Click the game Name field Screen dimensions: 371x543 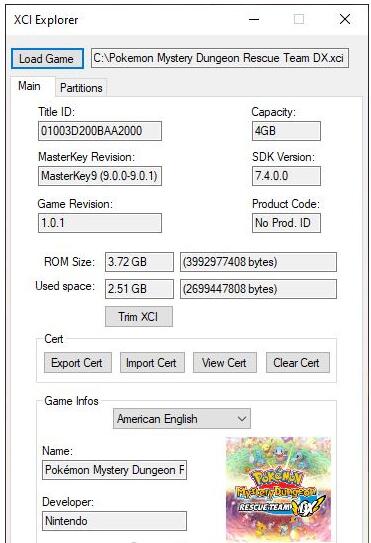click(x=114, y=470)
